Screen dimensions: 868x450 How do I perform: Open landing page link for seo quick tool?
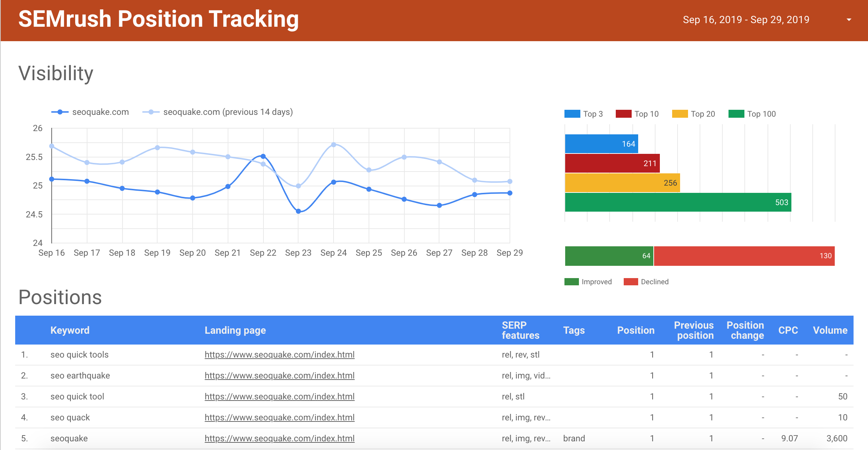pyautogui.click(x=279, y=397)
